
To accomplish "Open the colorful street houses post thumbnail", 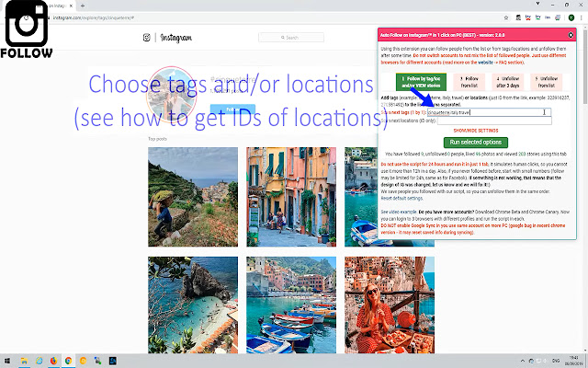I will (x=291, y=197).
